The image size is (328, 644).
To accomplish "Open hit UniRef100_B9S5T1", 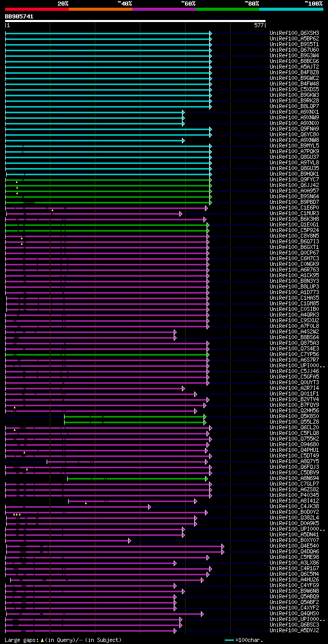I will (x=294, y=44).
